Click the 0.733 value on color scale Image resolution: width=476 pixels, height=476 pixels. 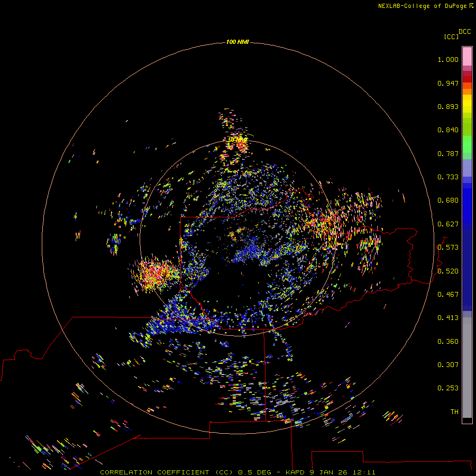point(448,177)
